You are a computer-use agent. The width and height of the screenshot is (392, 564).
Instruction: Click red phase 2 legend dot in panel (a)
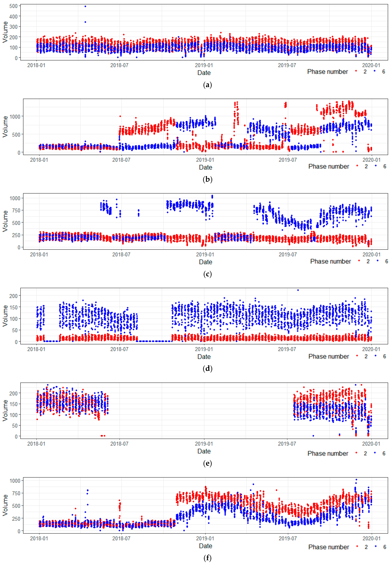(x=356, y=71)
